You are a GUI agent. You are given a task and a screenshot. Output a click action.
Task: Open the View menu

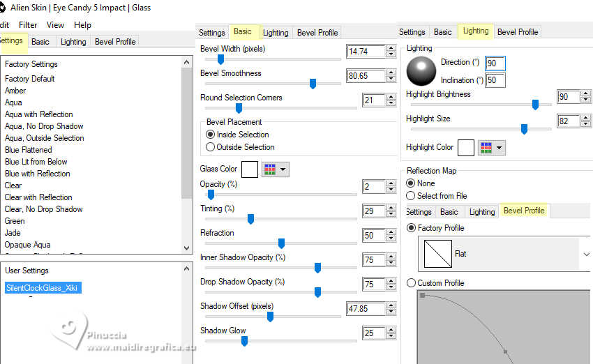point(55,25)
